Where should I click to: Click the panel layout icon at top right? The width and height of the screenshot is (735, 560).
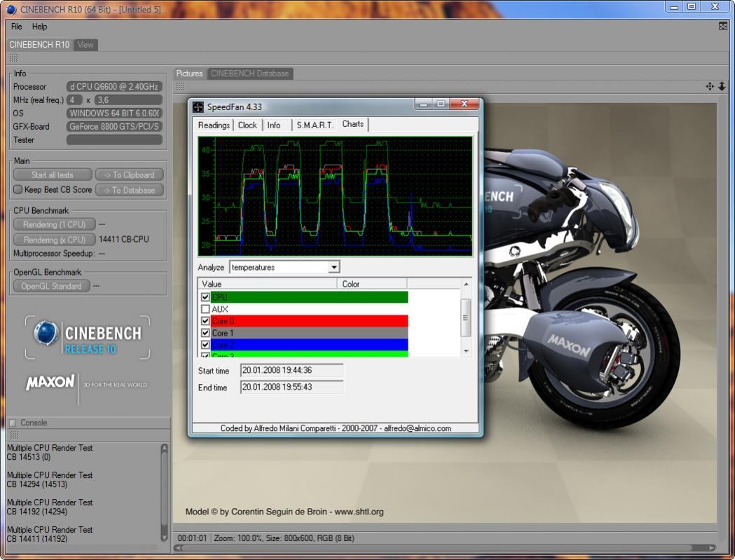click(x=723, y=26)
